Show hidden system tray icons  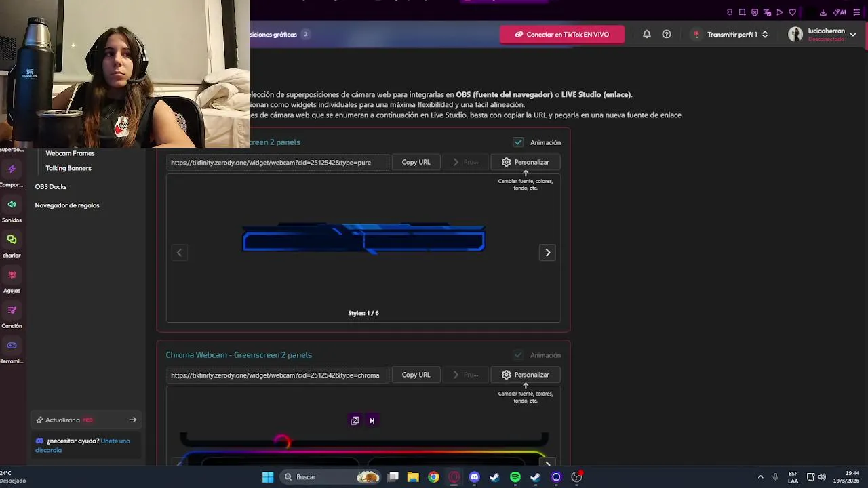pos(760,477)
